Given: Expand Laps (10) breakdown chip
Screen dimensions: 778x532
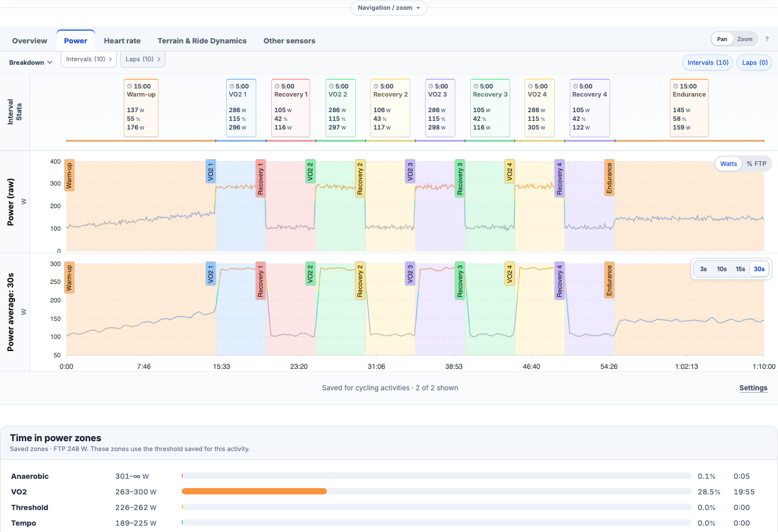Looking at the screenshot, I should click(x=143, y=59).
